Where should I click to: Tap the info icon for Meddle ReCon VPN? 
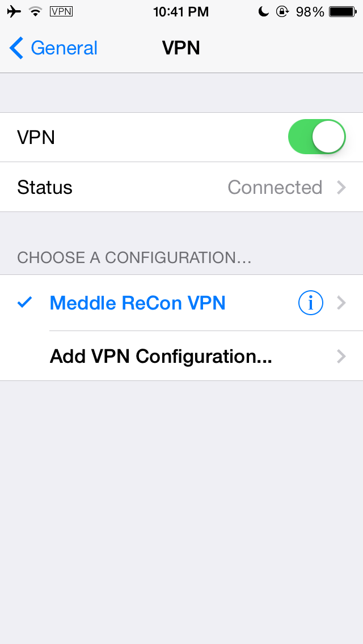[x=310, y=303]
